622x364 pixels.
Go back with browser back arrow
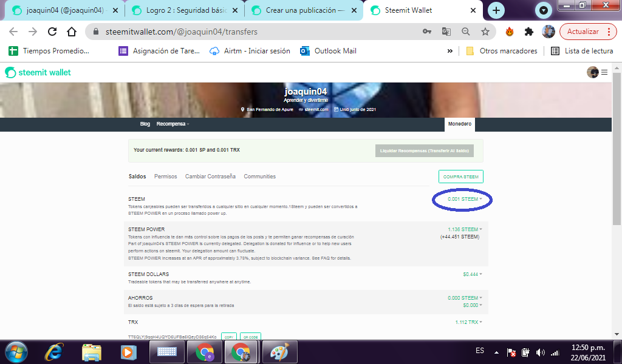click(x=13, y=32)
